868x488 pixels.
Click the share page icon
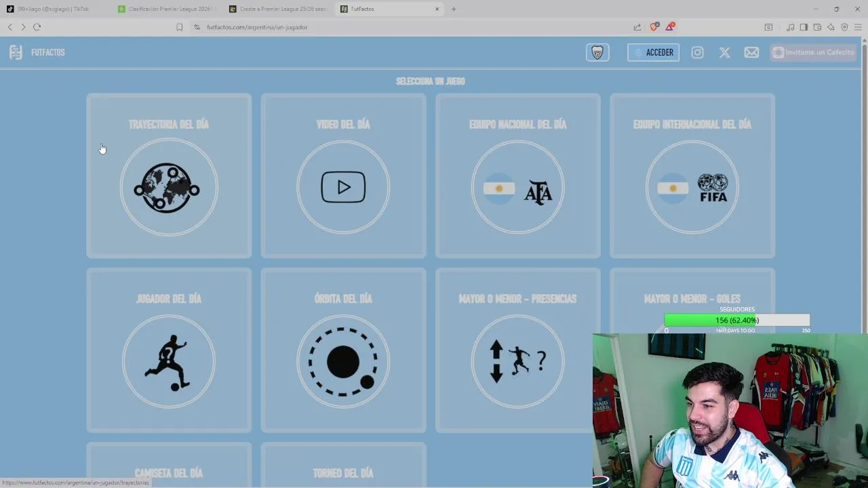(x=637, y=27)
